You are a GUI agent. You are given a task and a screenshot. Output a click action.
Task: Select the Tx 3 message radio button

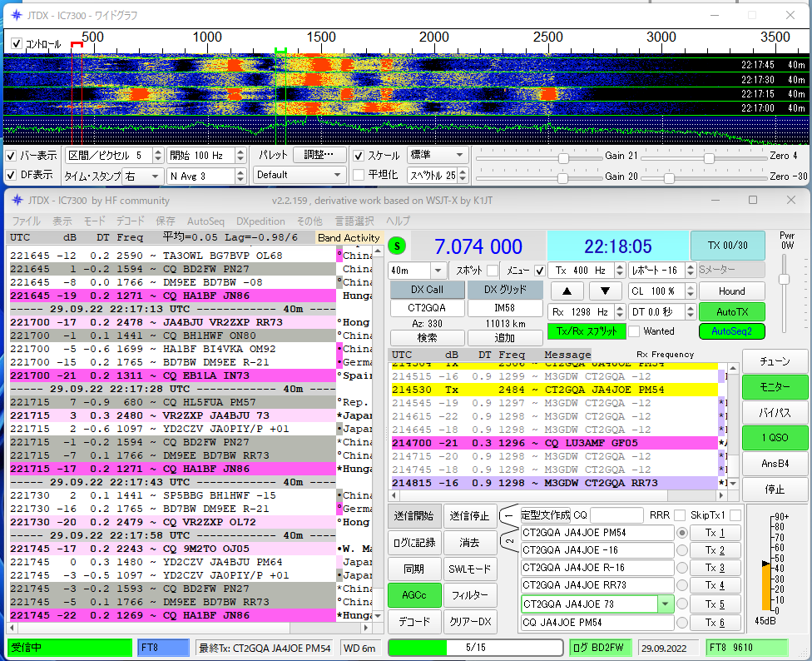[682, 568]
